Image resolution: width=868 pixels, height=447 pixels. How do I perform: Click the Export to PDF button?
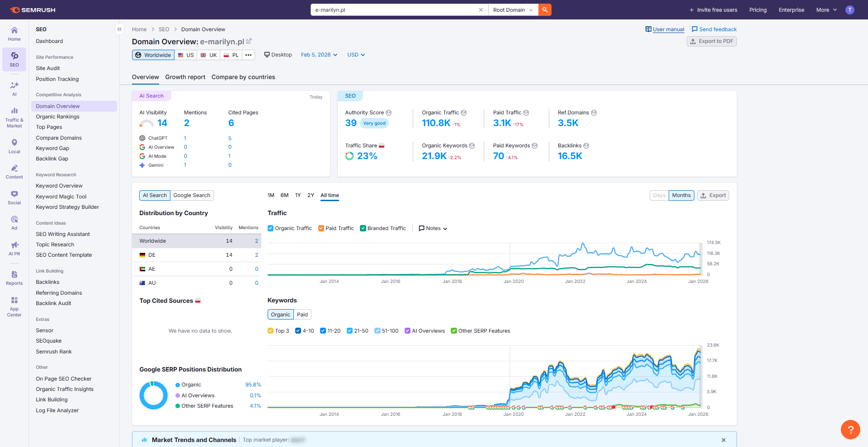[712, 41]
